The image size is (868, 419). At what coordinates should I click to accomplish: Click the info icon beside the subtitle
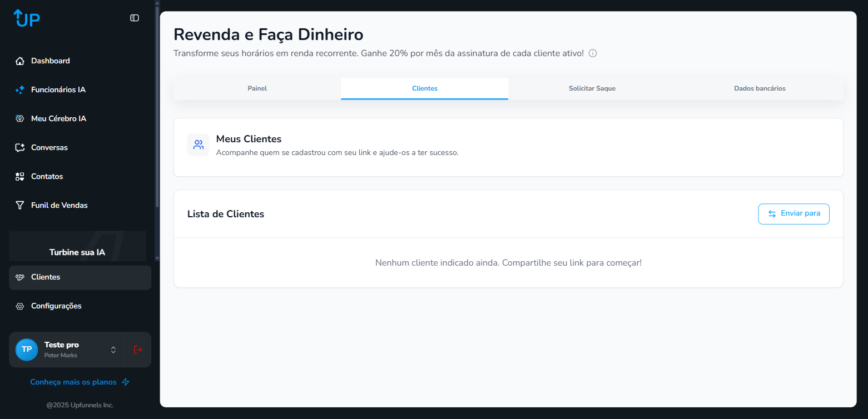click(x=593, y=53)
